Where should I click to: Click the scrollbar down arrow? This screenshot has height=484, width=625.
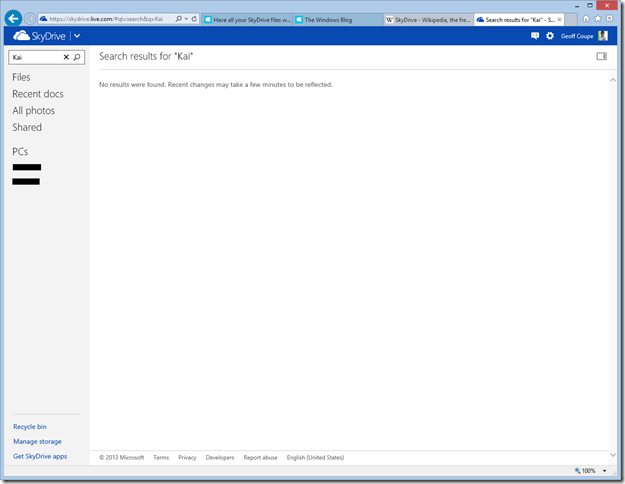tap(613, 455)
